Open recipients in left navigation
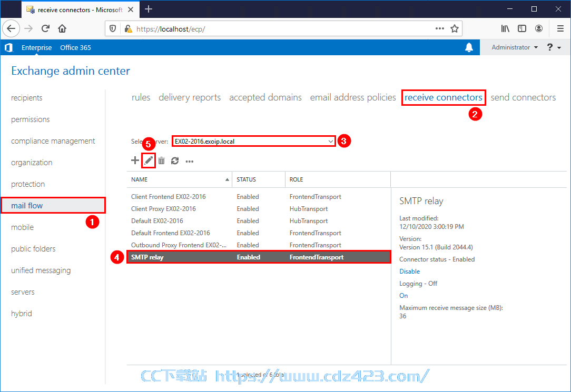 (26, 98)
